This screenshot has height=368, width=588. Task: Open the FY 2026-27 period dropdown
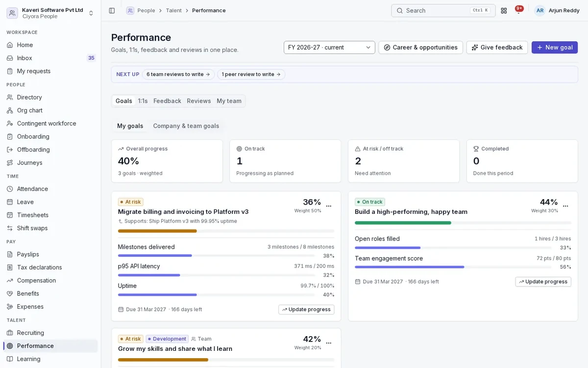[329, 47]
